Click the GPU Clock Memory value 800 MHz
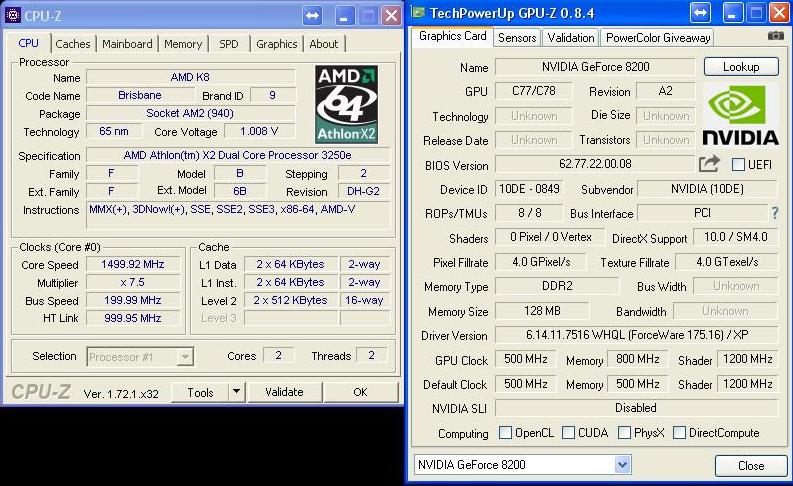Viewport: 793px width, 486px height. (x=637, y=359)
